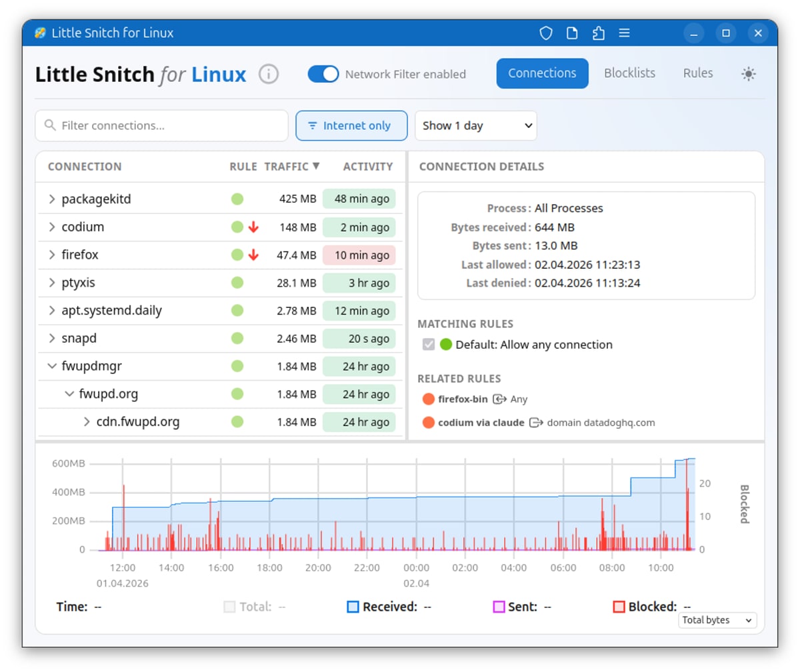The width and height of the screenshot is (800, 672).
Task: Click the info icon beside the Little Snitch title
Action: pos(269,74)
